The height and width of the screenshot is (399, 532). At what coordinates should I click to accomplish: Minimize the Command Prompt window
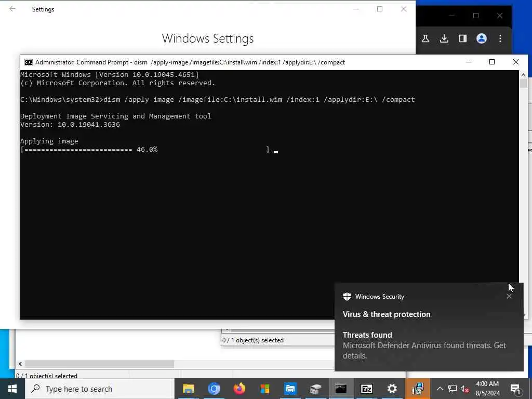click(469, 62)
